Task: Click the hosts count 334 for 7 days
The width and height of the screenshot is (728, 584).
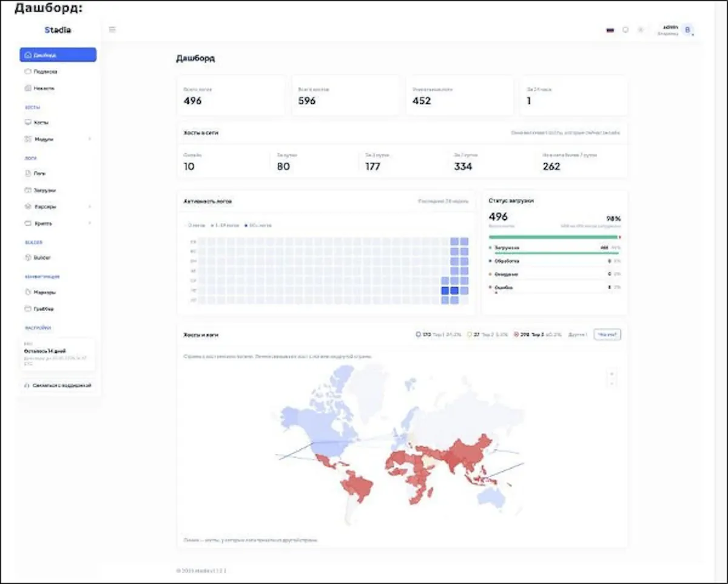Action: pos(463,166)
